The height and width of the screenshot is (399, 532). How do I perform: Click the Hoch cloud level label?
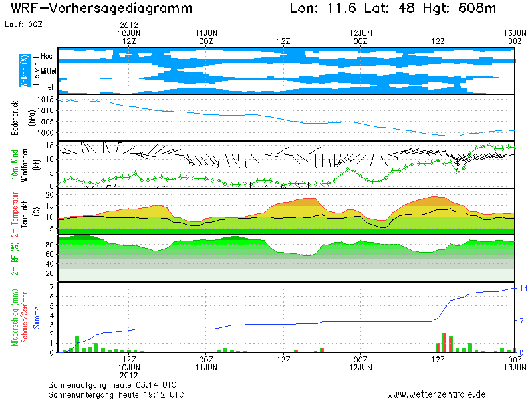coord(48,56)
